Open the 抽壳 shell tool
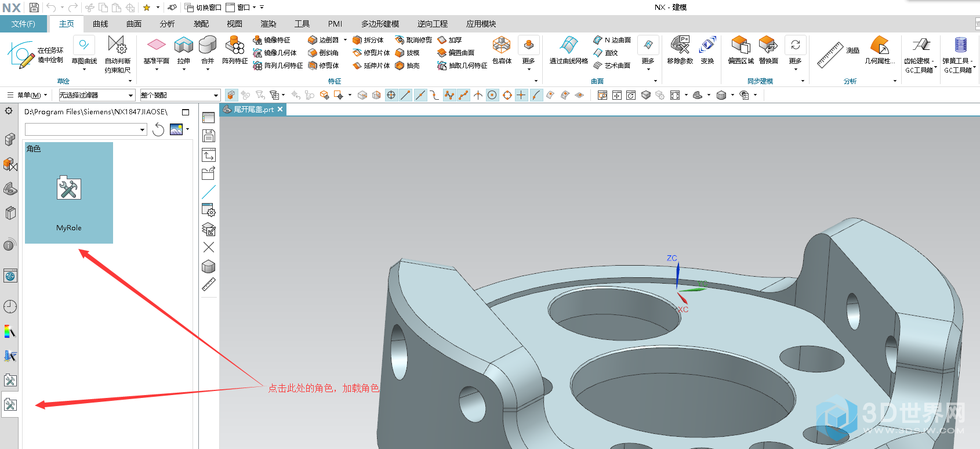 (407, 66)
